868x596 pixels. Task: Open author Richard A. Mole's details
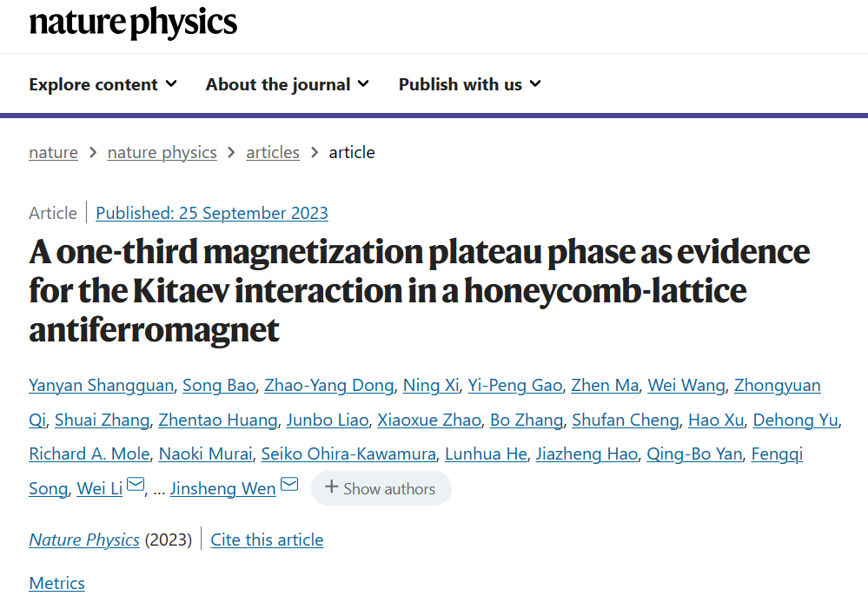(x=89, y=454)
